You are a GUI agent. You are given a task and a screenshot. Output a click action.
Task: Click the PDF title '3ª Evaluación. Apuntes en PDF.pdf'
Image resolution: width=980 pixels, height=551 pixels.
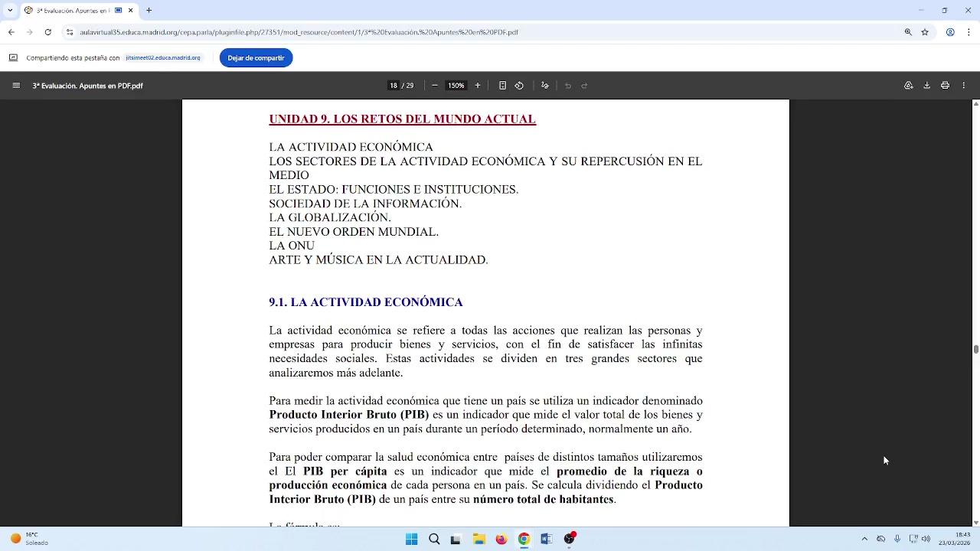pos(88,86)
